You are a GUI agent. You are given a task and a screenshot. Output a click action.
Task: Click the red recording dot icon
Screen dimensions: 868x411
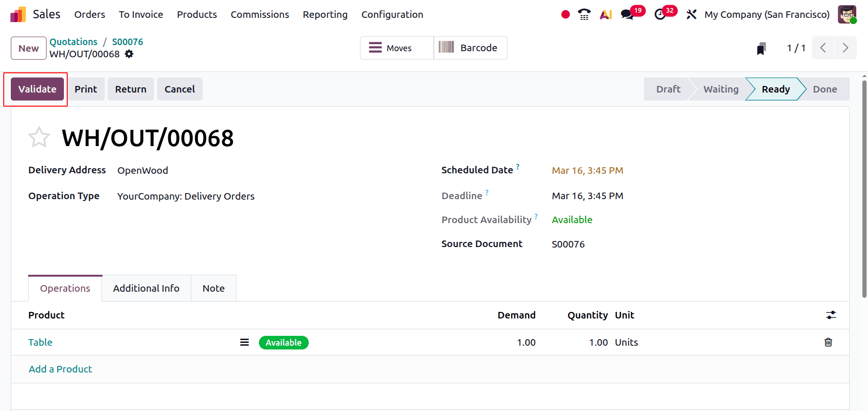point(565,15)
